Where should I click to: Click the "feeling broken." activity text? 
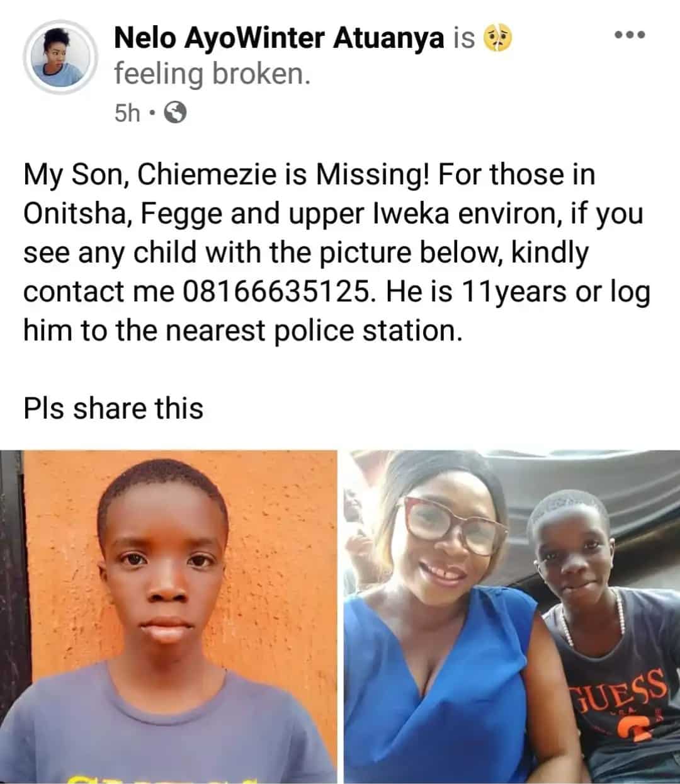(213, 74)
